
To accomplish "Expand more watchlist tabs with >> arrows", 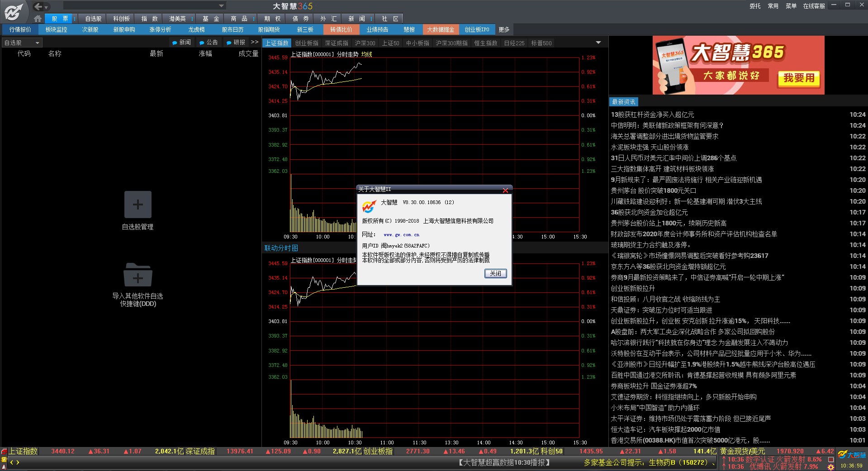I will (255, 42).
